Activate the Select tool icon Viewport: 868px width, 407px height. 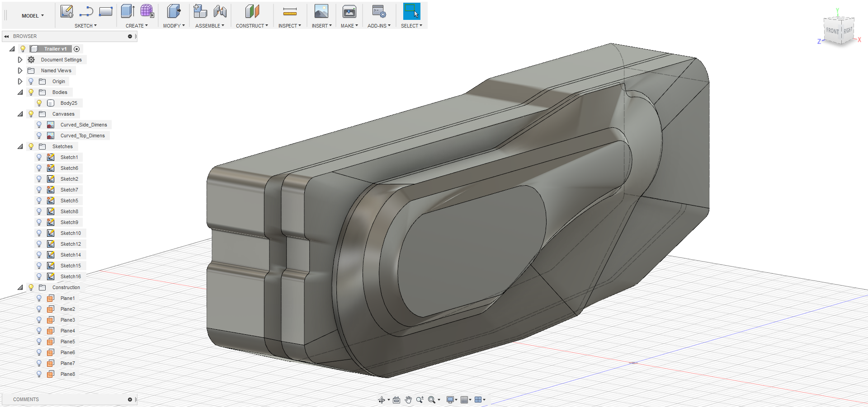pyautogui.click(x=411, y=11)
